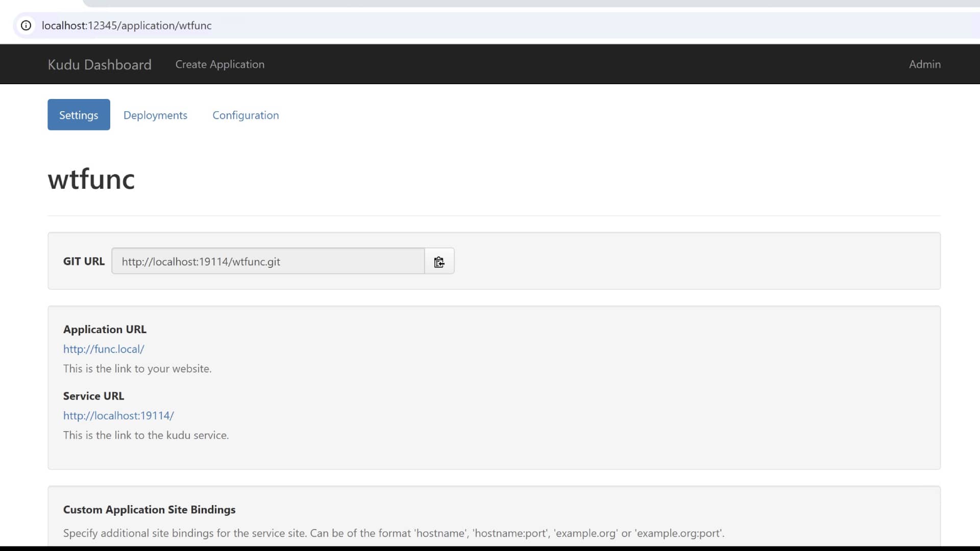Select the 'Service URL' label
Viewport: 980px width, 551px height.
93,396
